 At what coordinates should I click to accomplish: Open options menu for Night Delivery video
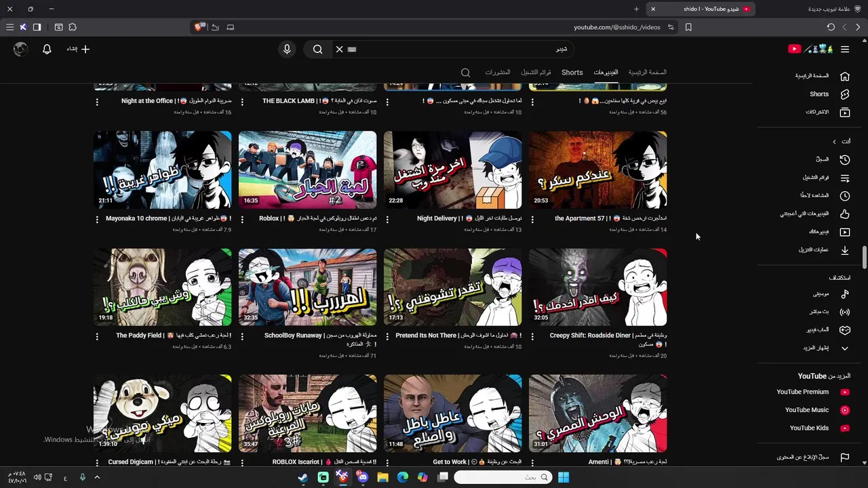pyautogui.click(x=387, y=220)
